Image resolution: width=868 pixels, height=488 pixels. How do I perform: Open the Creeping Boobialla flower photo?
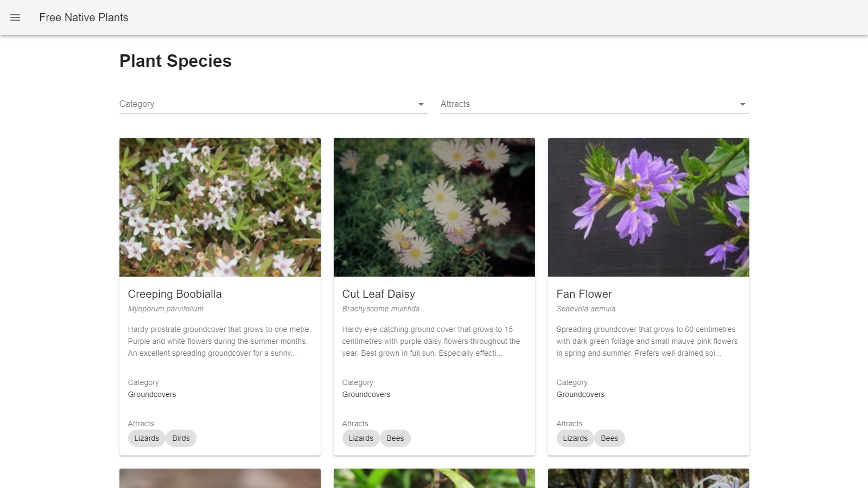(220, 207)
